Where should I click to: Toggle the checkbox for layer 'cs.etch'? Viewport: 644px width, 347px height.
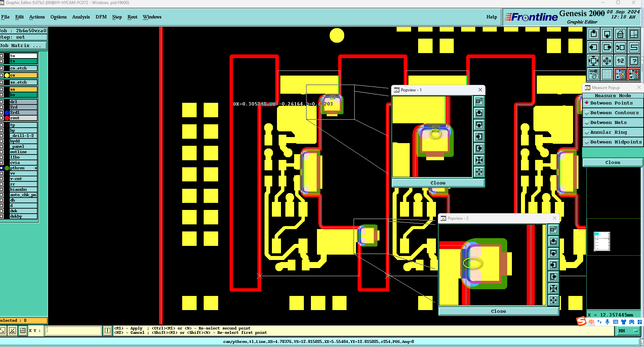point(2,68)
